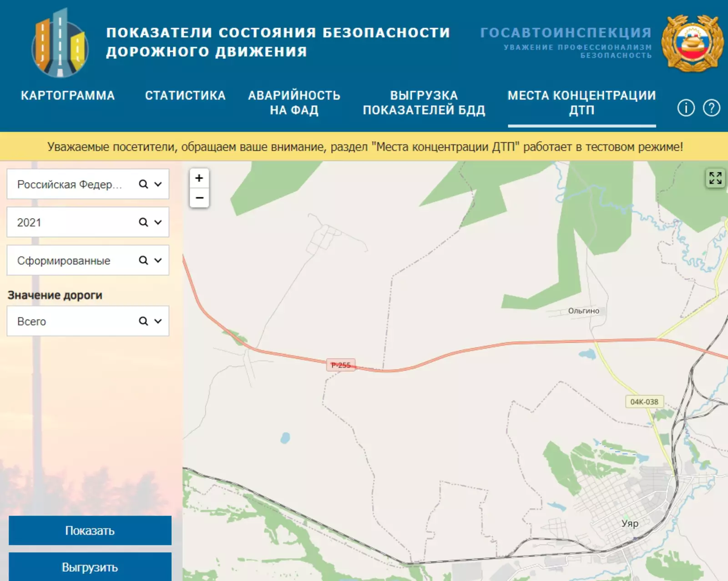
Task: Expand the Всего road significance dropdown
Action: coord(158,321)
